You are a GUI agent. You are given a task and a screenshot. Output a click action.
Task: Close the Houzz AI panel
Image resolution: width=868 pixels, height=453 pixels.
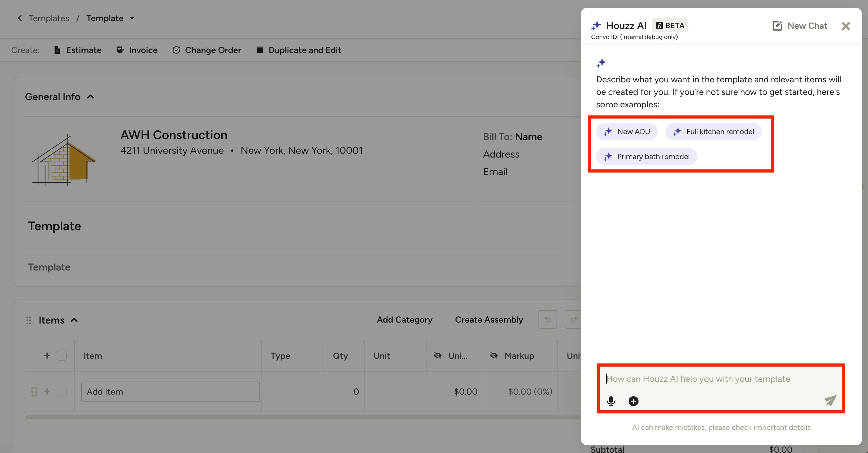pyautogui.click(x=846, y=26)
